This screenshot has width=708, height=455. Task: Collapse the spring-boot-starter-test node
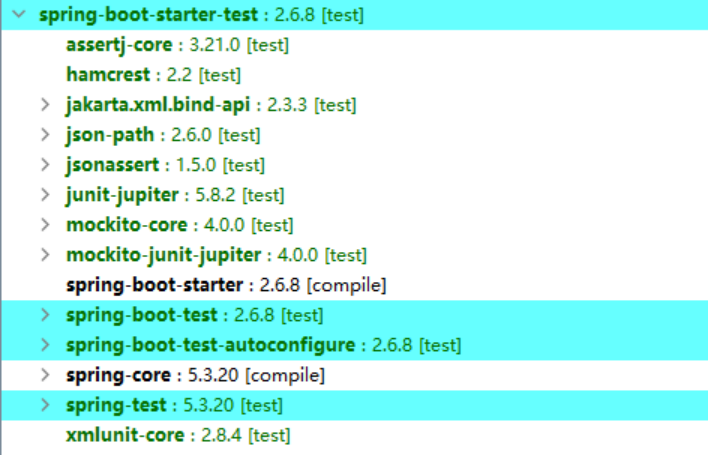[x=19, y=14]
